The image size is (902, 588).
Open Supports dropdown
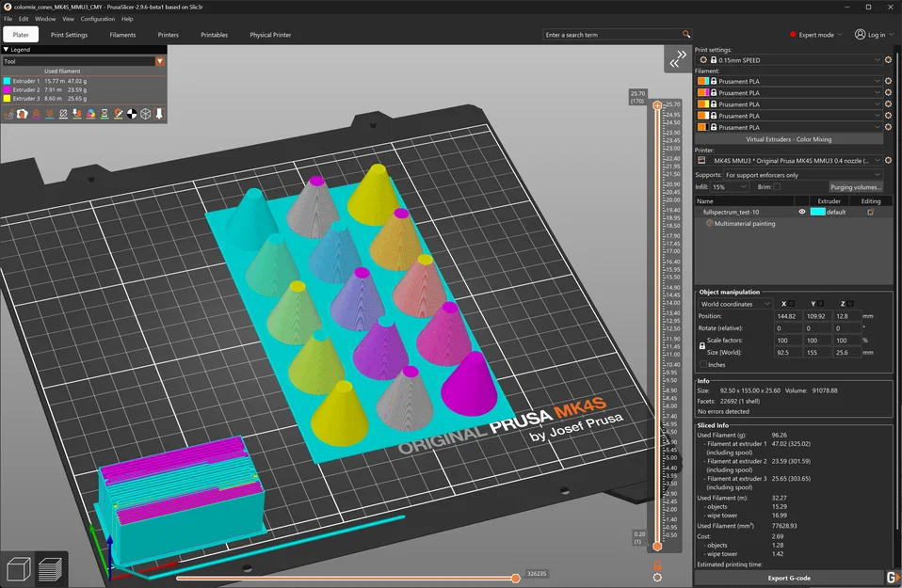pyautogui.click(x=803, y=175)
